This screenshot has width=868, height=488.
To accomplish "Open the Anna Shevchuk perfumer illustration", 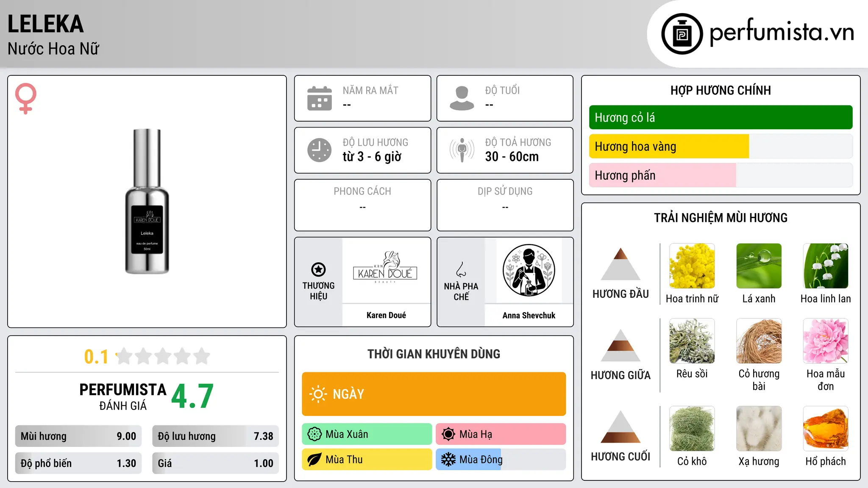I will 529,270.
